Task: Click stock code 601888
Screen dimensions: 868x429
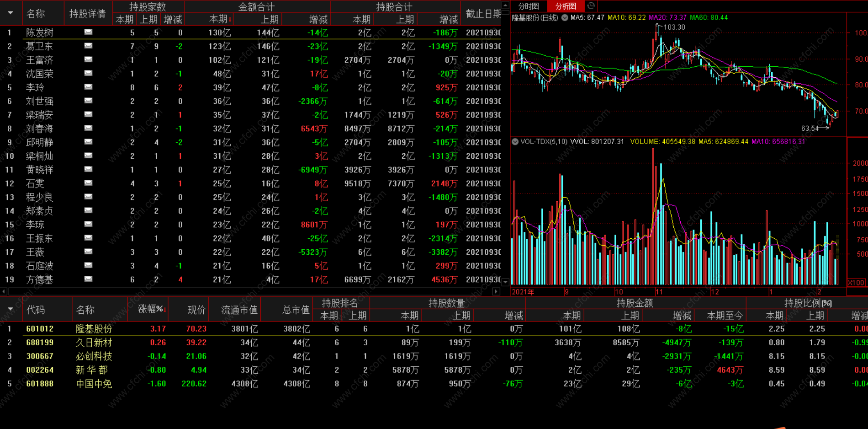Action: (x=40, y=384)
